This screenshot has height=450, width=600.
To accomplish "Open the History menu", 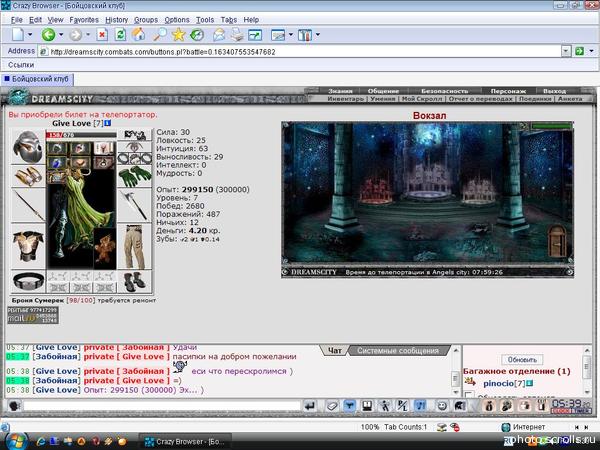I will click(116, 20).
